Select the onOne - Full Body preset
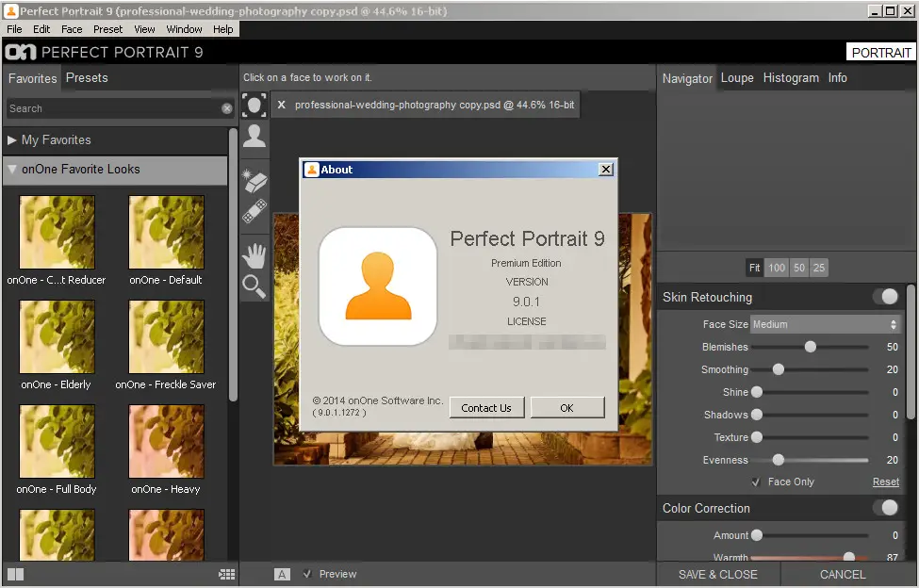Screen dimensions: 919x588 click(57, 442)
